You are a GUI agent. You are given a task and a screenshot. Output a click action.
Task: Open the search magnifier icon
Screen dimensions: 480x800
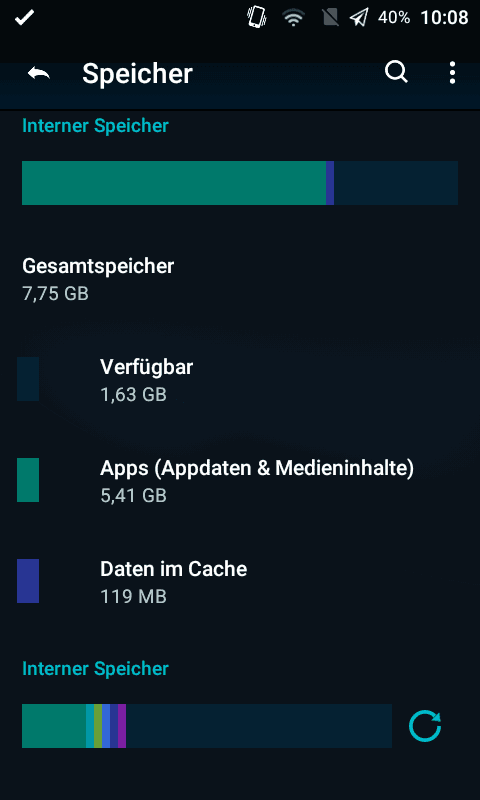tap(396, 73)
